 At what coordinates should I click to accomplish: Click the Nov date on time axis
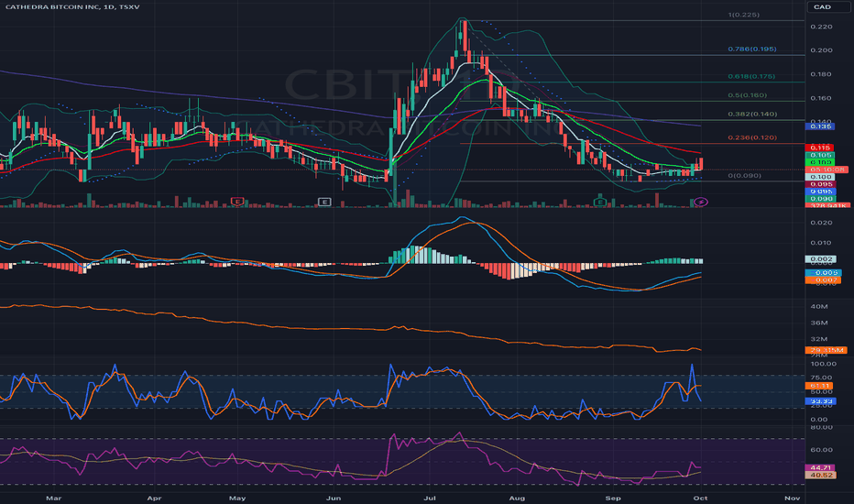[792, 498]
